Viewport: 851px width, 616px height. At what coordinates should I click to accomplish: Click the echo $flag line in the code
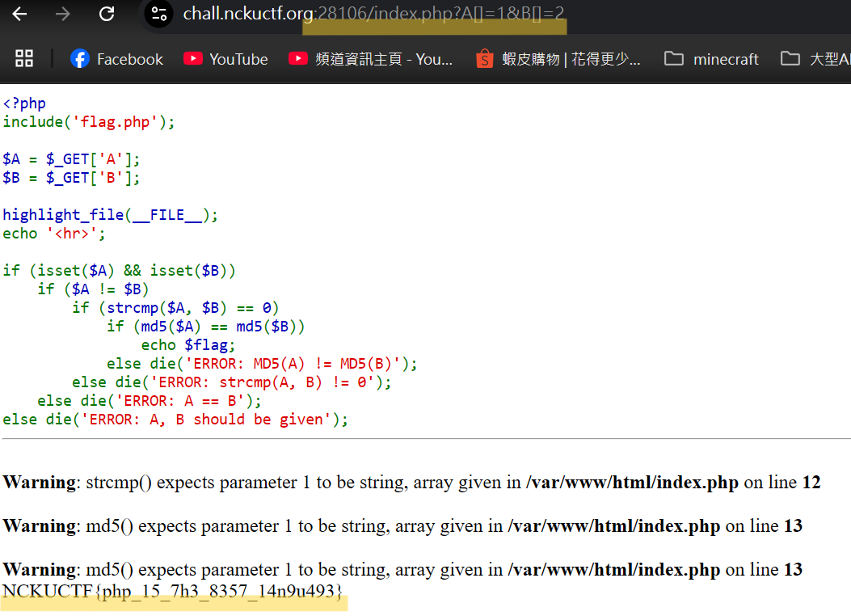(187, 344)
